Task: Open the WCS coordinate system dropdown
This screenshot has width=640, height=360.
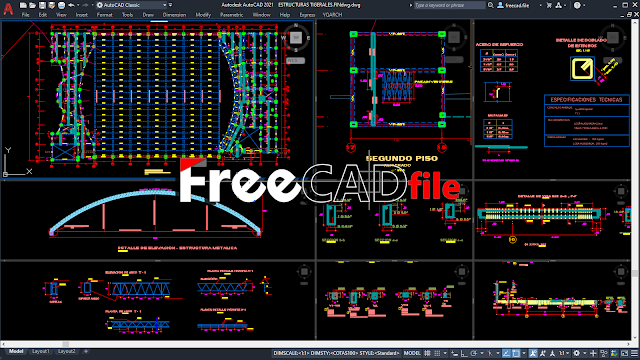Action: coord(296,60)
